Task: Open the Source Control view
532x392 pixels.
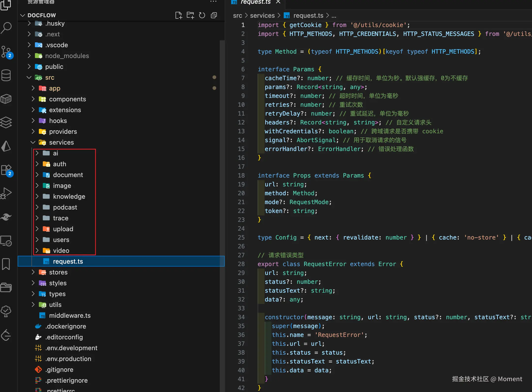Action: pos(6,52)
